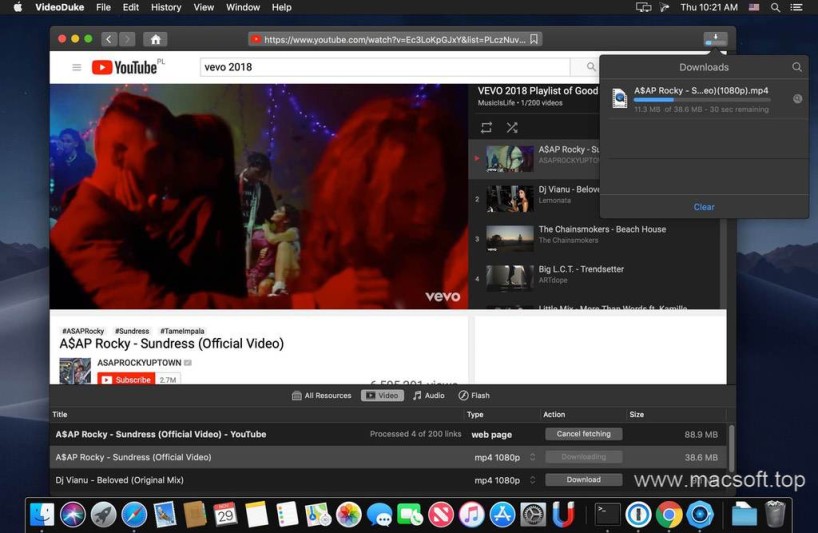This screenshot has width=818, height=533.
Task: Search downloads with the magnifier icon
Action: [x=796, y=67]
